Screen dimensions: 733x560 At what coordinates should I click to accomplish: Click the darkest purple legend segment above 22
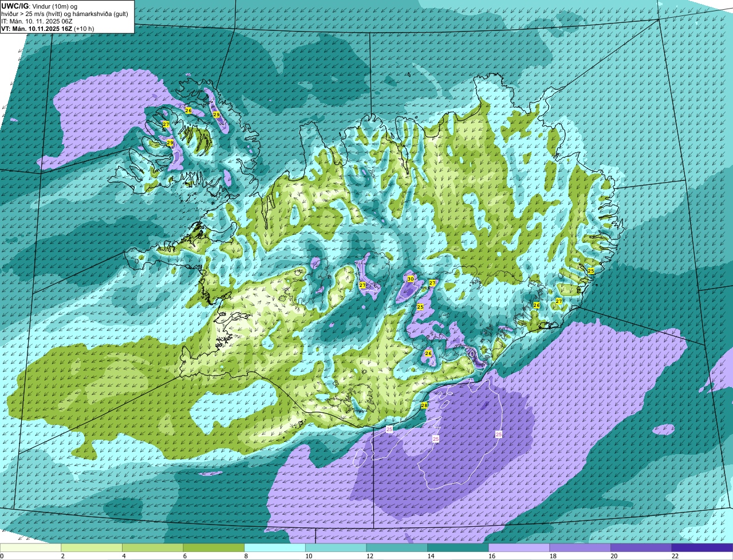tap(703, 547)
